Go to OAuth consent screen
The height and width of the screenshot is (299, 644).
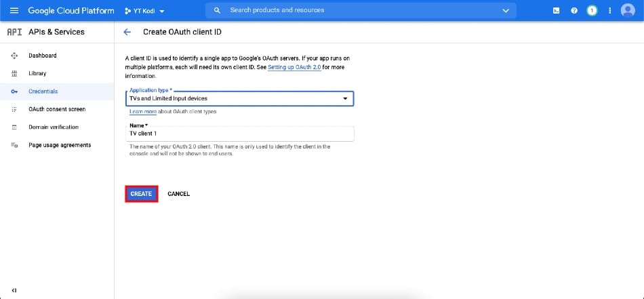[x=57, y=109]
